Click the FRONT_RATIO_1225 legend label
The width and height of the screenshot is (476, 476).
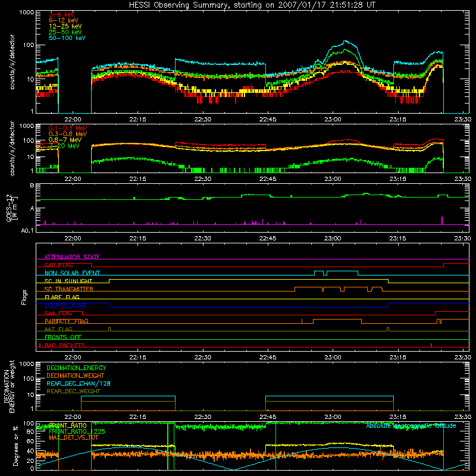pos(77,431)
